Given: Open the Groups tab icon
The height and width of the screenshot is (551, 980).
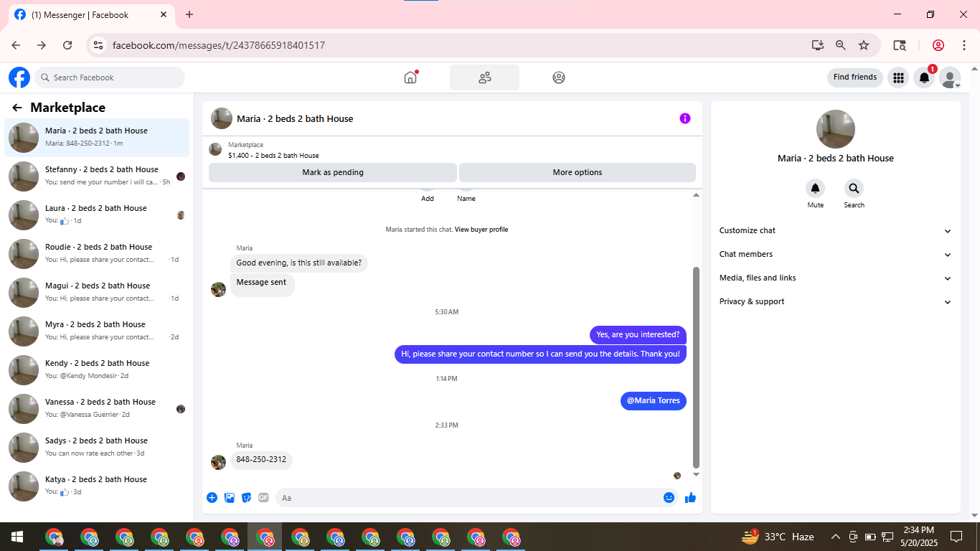Looking at the screenshot, I should tap(559, 77).
